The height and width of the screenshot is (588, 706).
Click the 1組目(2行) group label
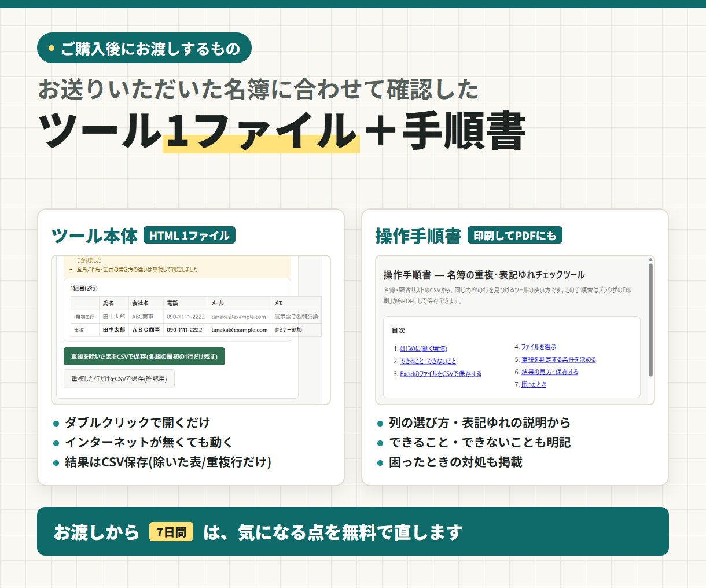(84, 288)
